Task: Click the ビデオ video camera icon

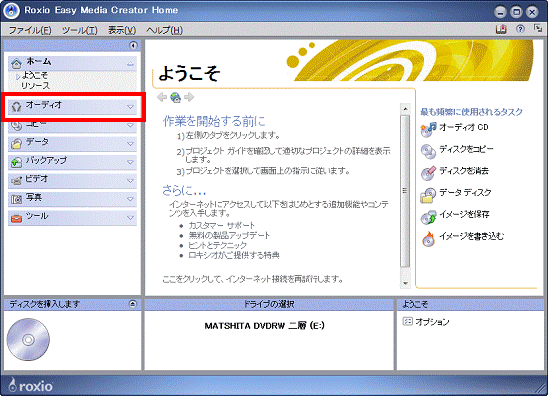Action: point(16,181)
